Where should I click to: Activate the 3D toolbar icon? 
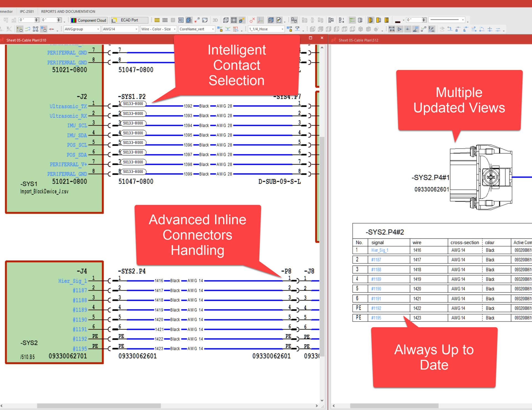216,20
